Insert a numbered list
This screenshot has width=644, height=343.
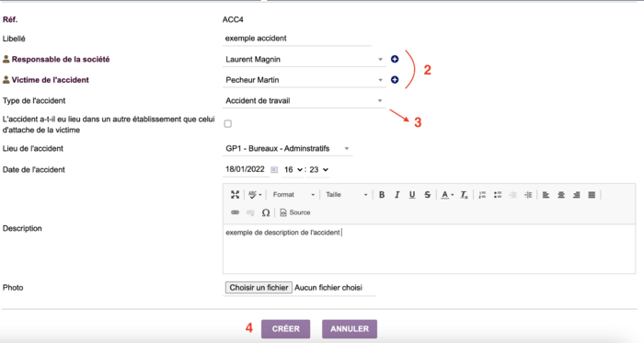click(482, 195)
